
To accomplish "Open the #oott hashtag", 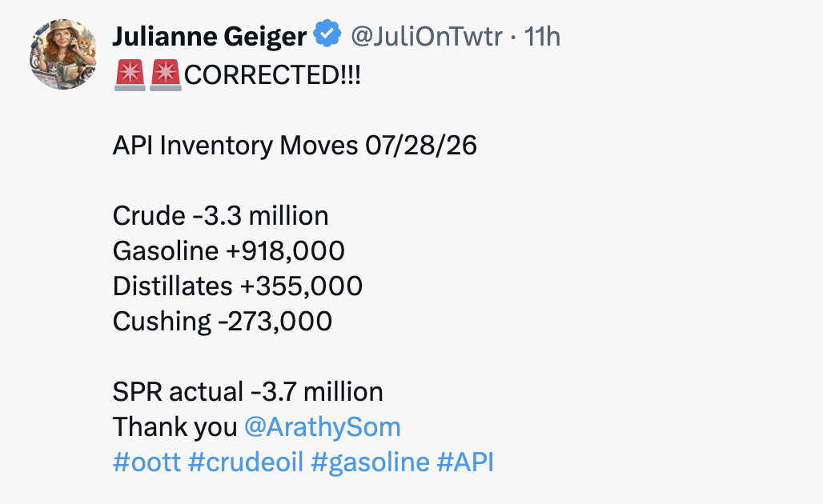I will click(x=147, y=462).
